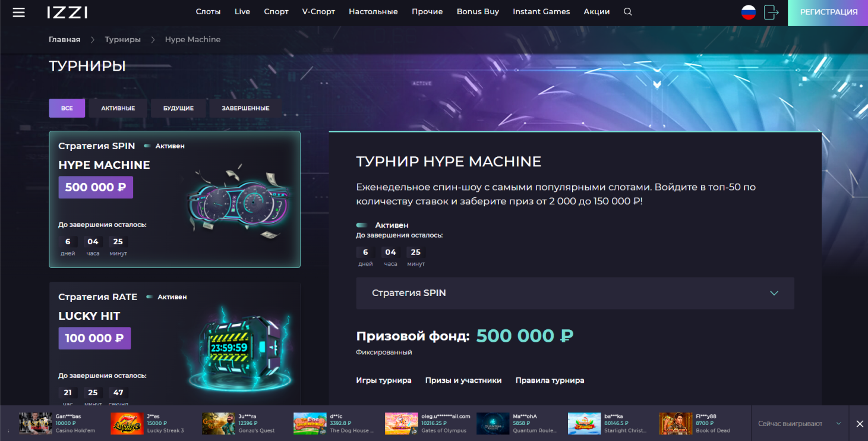Viewport: 868px width, 441px height.
Task: Go to Турниры breadcrumb link
Action: 122,39
